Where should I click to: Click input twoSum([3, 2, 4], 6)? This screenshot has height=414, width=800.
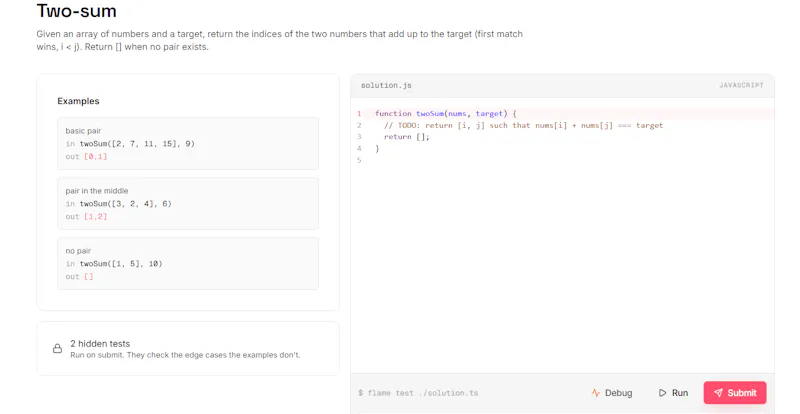tap(126, 204)
